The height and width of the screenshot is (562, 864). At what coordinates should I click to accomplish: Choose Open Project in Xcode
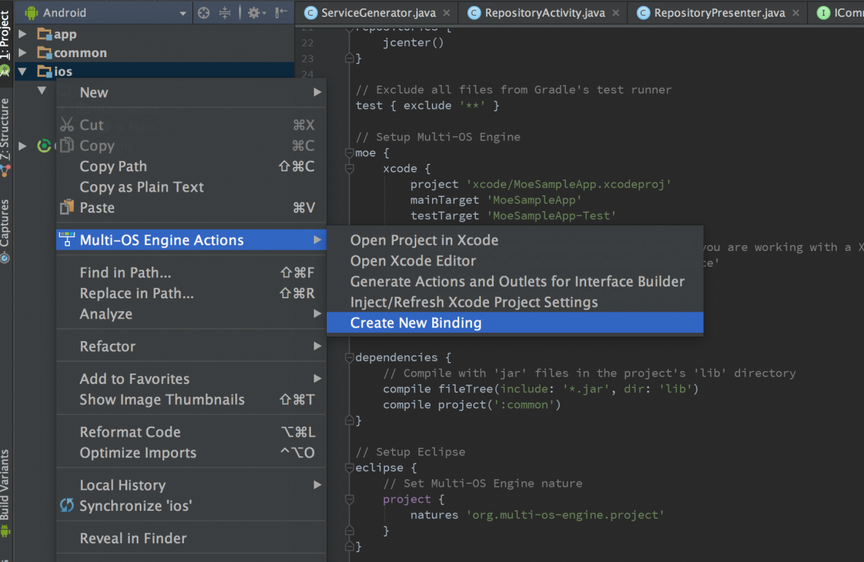(424, 240)
